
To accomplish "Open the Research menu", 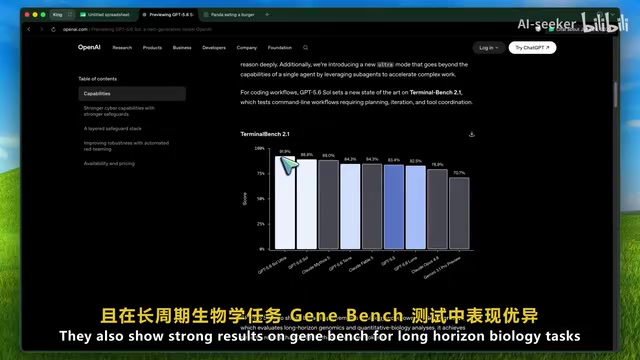I will 122,48.
